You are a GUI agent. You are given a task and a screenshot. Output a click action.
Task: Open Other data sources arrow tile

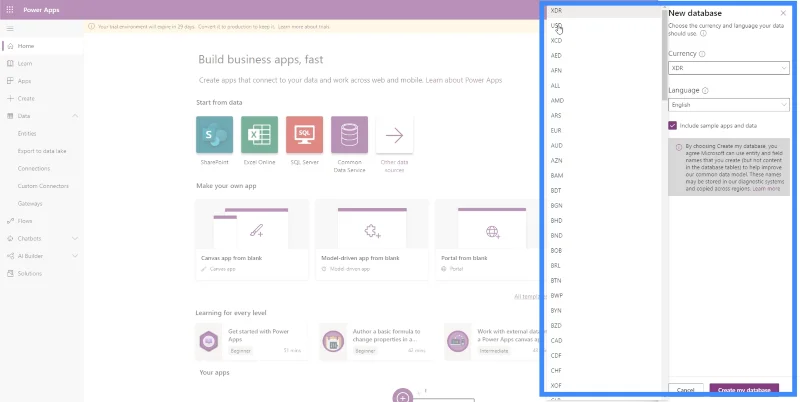394,135
